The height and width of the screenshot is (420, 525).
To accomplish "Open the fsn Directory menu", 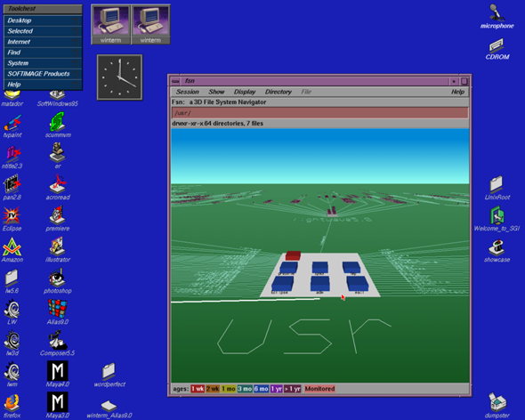I will click(x=279, y=92).
